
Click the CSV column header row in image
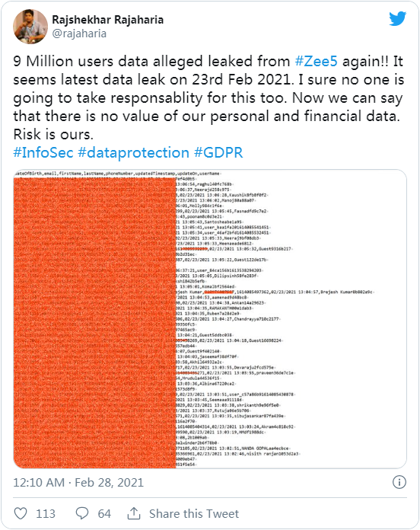[117, 174]
